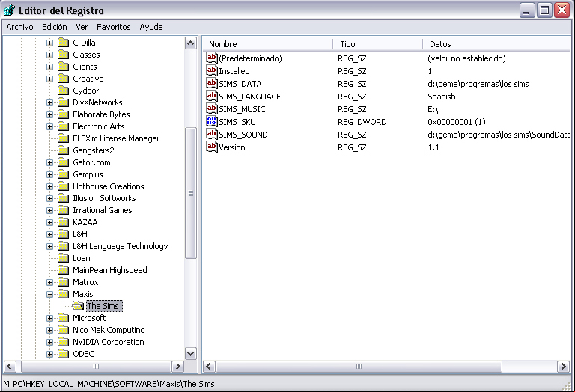Click the Matrox folder icon

[x=64, y=282]
